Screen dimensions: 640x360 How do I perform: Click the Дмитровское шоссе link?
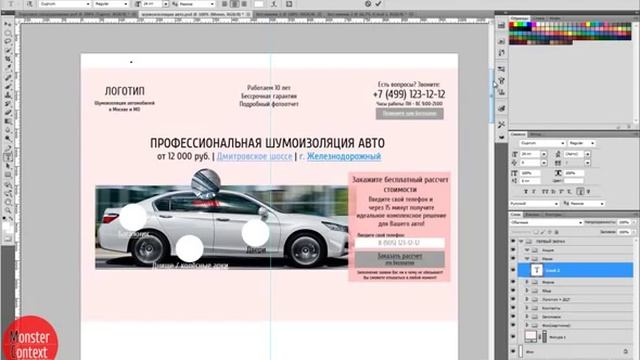pyautogui.click(x=254, y=156)
